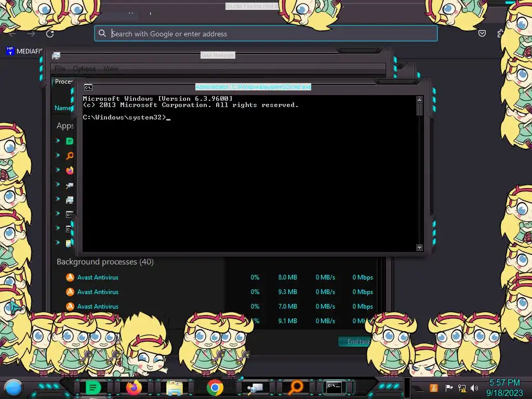Open the MediaFire bookmark

coord(24,51)
